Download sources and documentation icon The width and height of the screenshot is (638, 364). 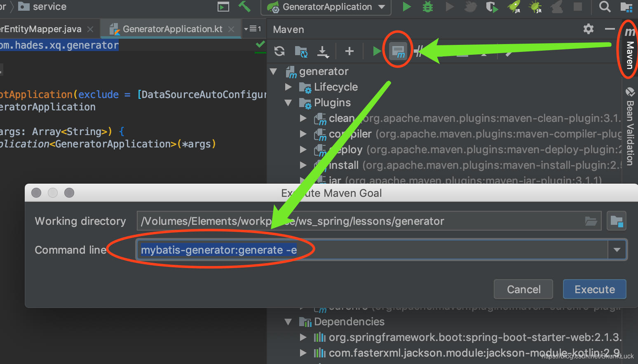point(323,51)
